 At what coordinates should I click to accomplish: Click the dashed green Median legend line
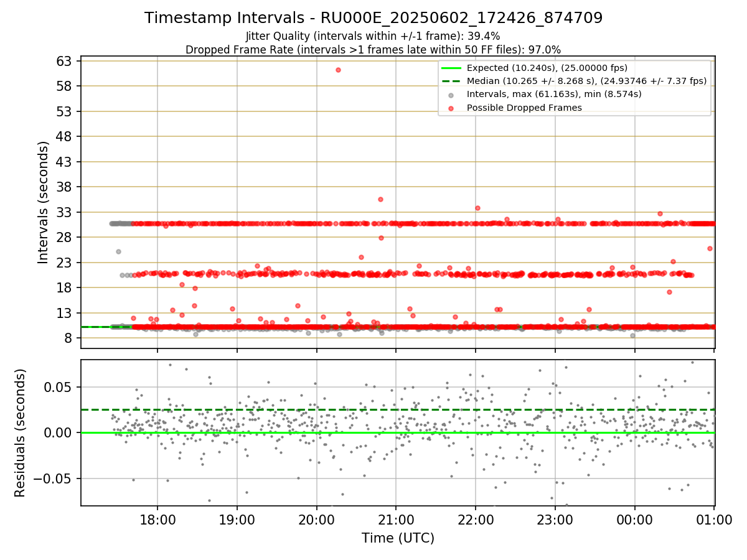pyautogui.click(x=451, y=81)
